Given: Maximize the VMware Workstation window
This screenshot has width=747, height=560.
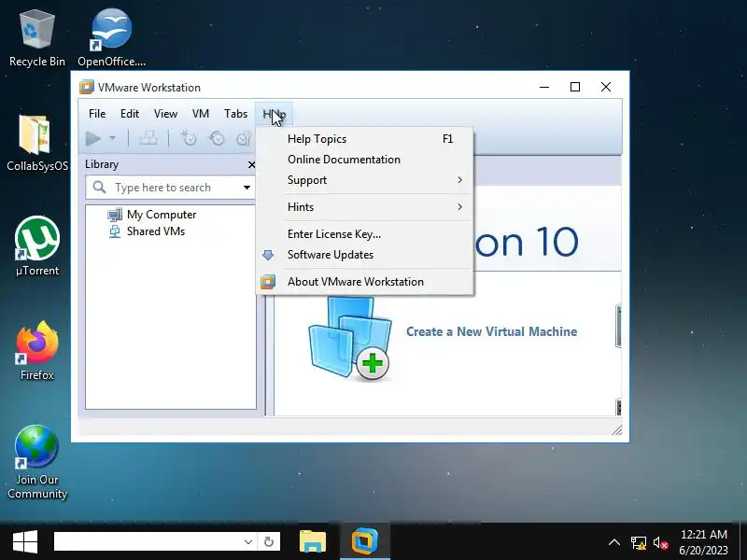Looking at the screenshot, I should pos(575,87).
